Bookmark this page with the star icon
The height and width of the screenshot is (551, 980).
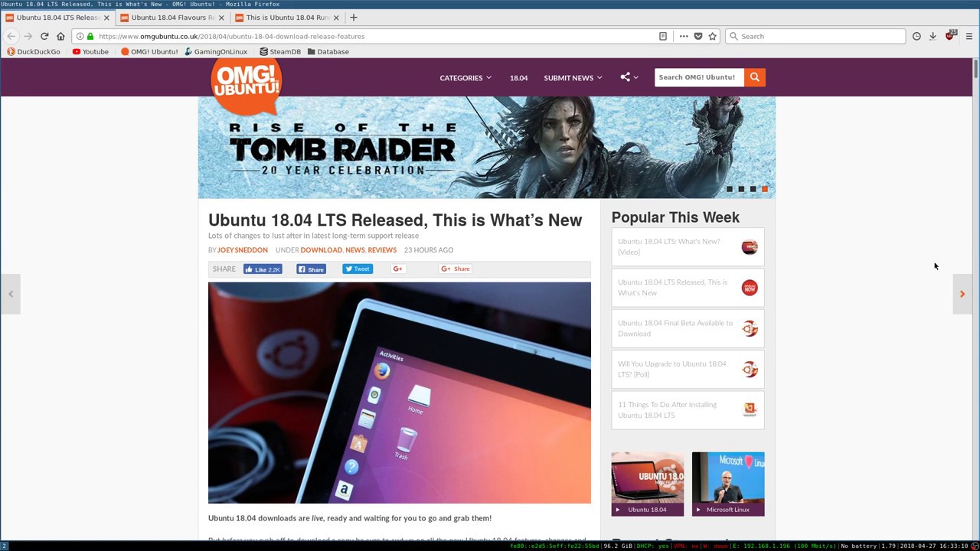[712, 36]
